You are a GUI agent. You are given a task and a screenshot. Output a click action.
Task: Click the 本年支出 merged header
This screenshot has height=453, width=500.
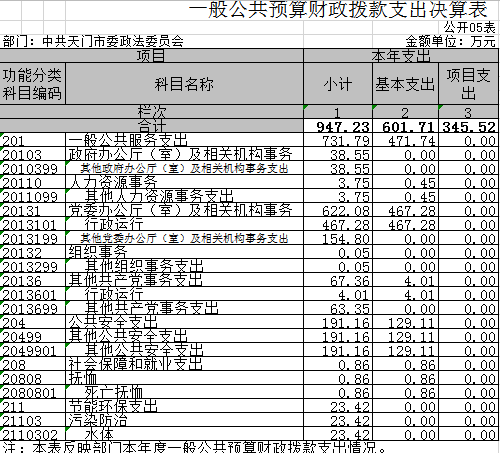click(401, 56)
